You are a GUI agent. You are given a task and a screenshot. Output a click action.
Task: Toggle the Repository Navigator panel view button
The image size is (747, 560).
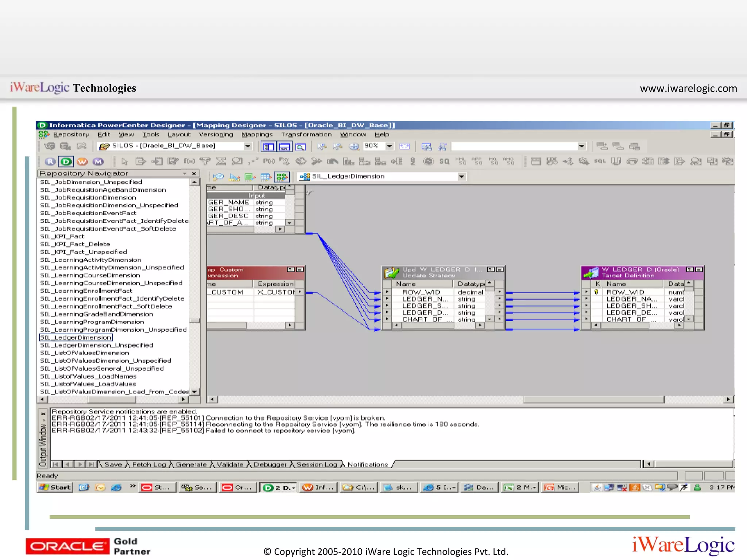269,147
